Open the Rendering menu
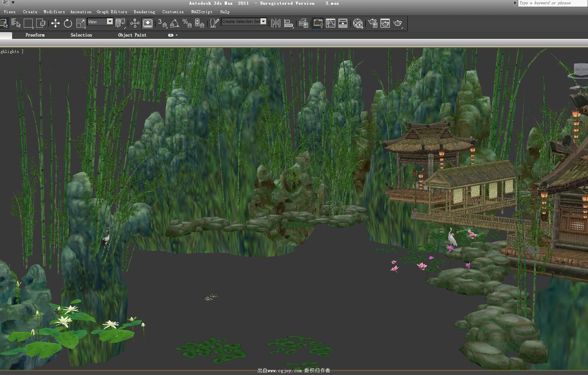The image size is (588, 375). point(144,12)
